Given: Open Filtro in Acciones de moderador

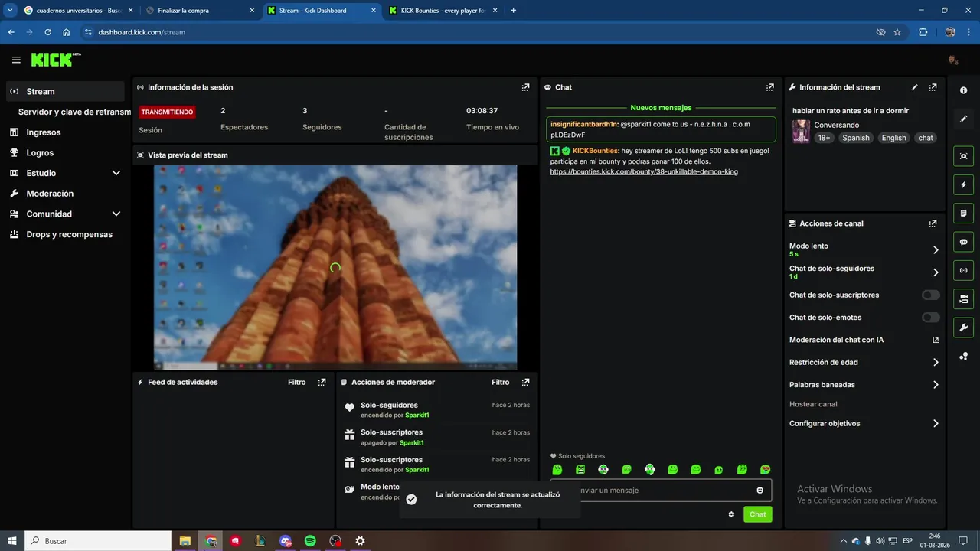Looking at the screenshot, I should pyautogui.click(x=501, y=382).
